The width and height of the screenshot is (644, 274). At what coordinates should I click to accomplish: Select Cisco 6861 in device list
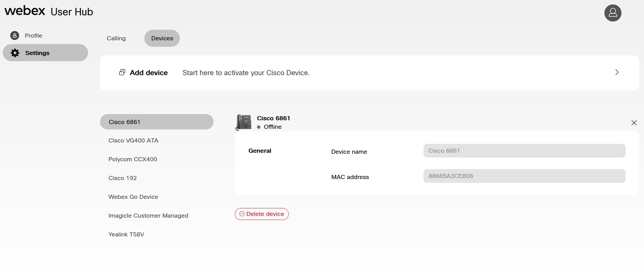(157, 122)
